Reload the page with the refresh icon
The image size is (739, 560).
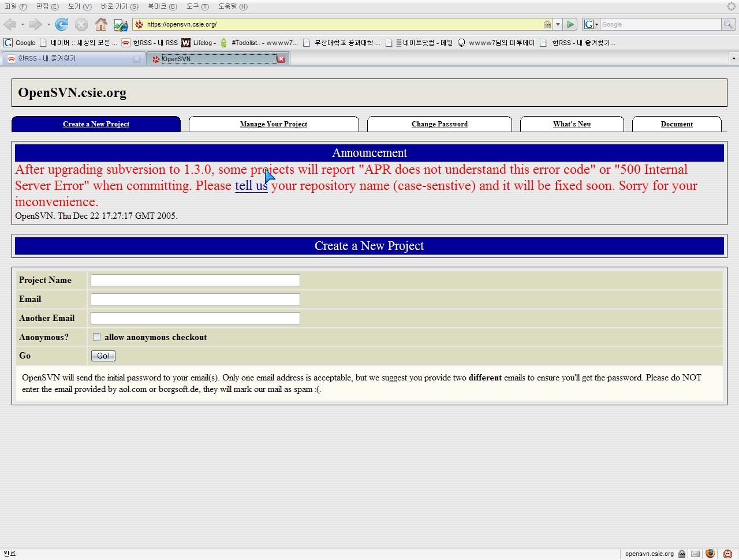[x=62, y=24]
